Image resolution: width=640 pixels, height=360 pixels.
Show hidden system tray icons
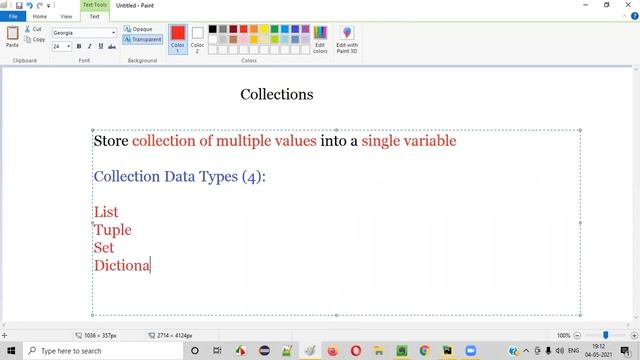pyautogui.click(x=526, y=351)
